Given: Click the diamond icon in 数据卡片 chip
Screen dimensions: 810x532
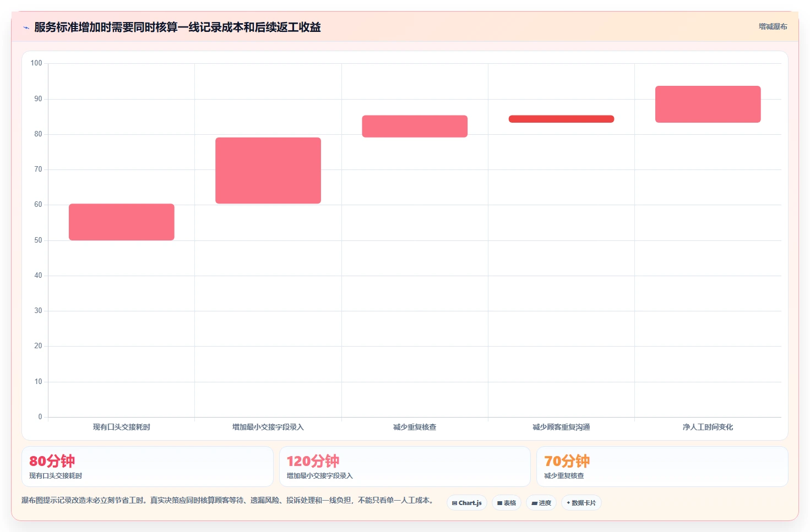Looking at the screenshot, I should point(568,502).
